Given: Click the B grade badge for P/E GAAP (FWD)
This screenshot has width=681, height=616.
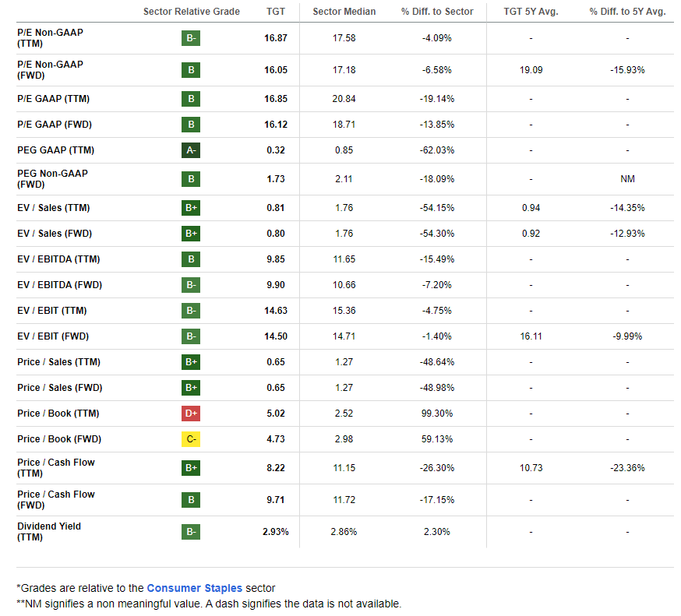Looking at the screenshot, I should click(191, 125).
